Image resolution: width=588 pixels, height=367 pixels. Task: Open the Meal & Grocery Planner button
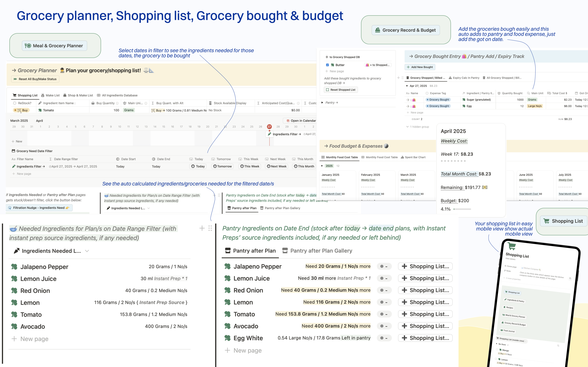55,46
